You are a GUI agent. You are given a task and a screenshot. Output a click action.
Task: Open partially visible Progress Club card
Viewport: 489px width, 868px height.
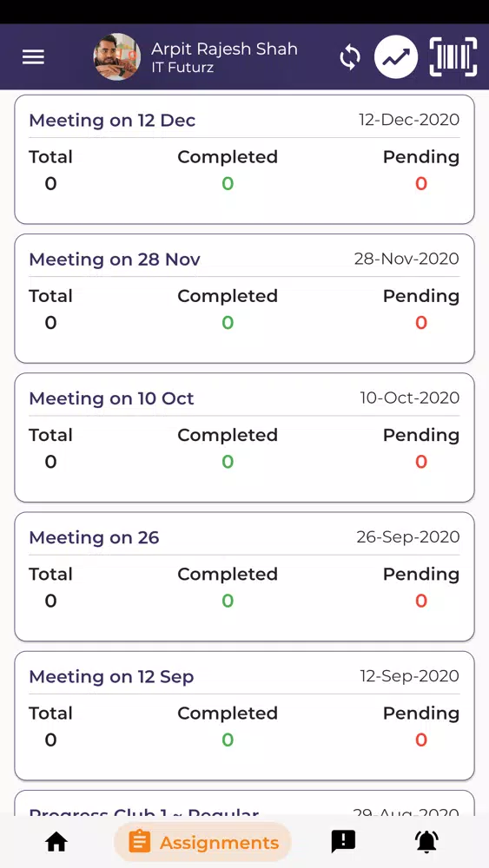click(244, 803)
